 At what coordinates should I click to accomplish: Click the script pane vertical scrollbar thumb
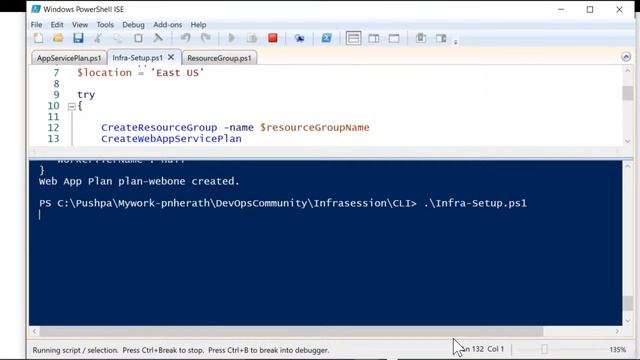pos(627,93)
